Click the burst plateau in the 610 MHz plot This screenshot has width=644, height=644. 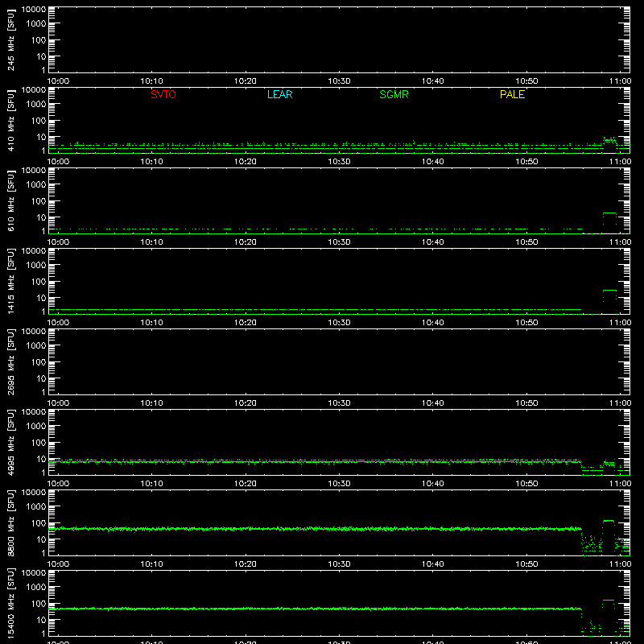point(609,213)
